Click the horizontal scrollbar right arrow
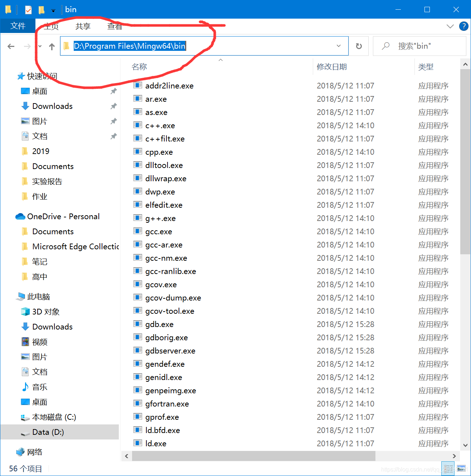Viewport: 471px width, 476px height. point(454,456)
